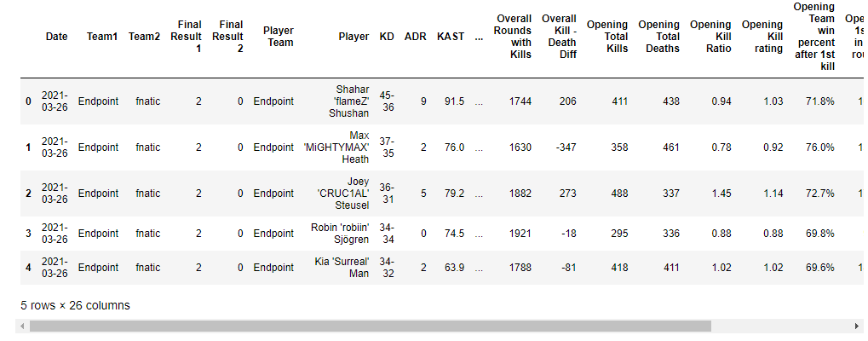Image resolution: width=868 pixels, height=341 pixels.
Task: Click Opening Total Deaths value 461
Action: 671,147
